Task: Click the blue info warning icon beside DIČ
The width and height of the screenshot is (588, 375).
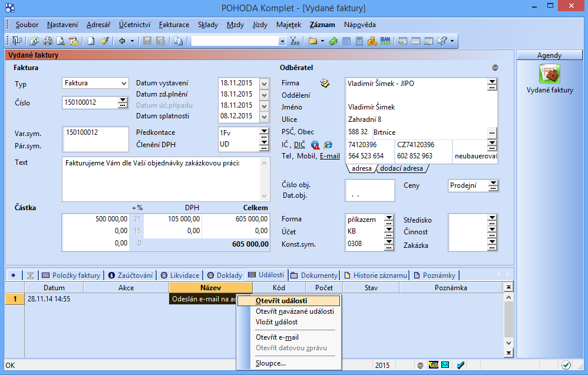Action: tap(315, 145)
